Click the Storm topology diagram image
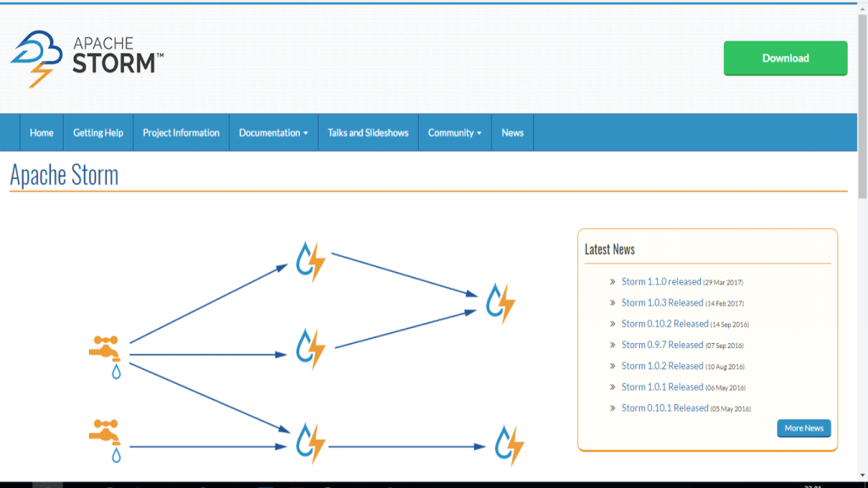The image size is (868, 488). 306,353
